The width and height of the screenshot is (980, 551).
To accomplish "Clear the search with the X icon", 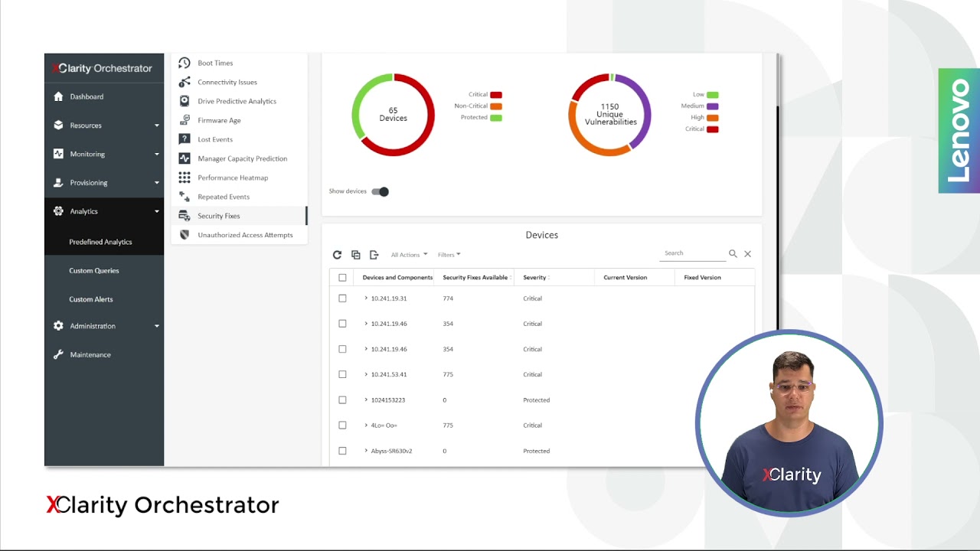I will (x=748, y=253).
